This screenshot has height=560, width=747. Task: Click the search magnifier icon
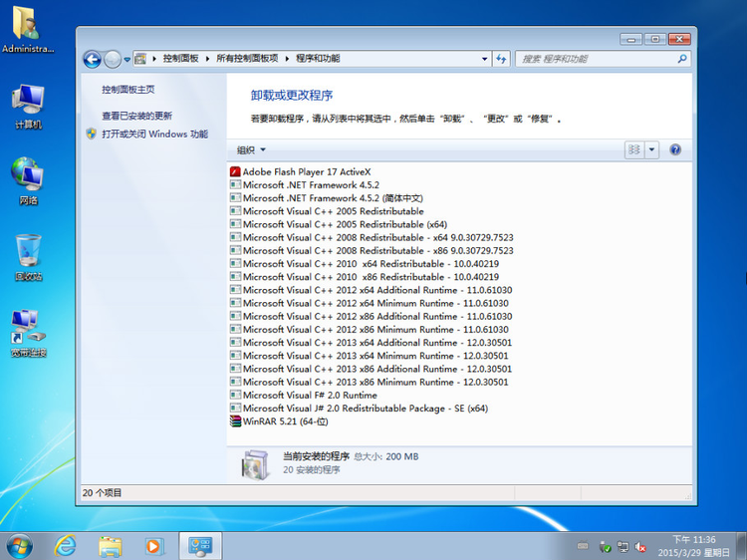682,59
